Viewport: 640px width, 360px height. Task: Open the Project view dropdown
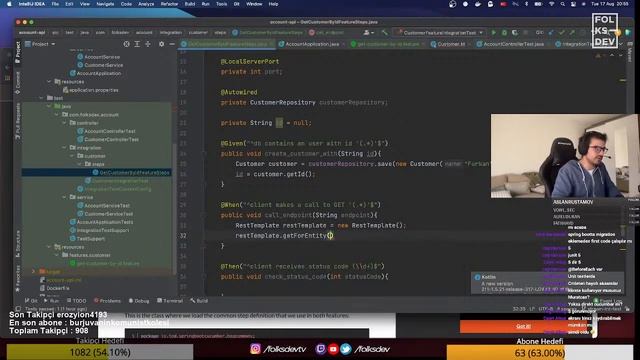point(40,44)
